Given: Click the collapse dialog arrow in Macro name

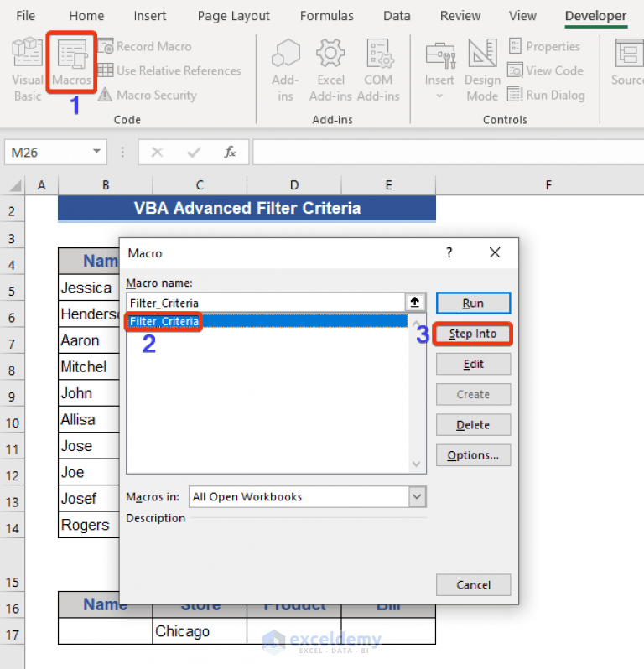Looking at the screenshot, I should (415, 302).
